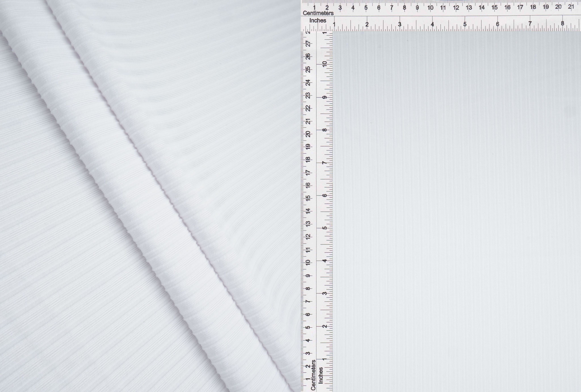Viewport: 581px width, 392px height.
Task: Click the 10 mark on the horizontal centimeter ruler
Action: (430, 8)
